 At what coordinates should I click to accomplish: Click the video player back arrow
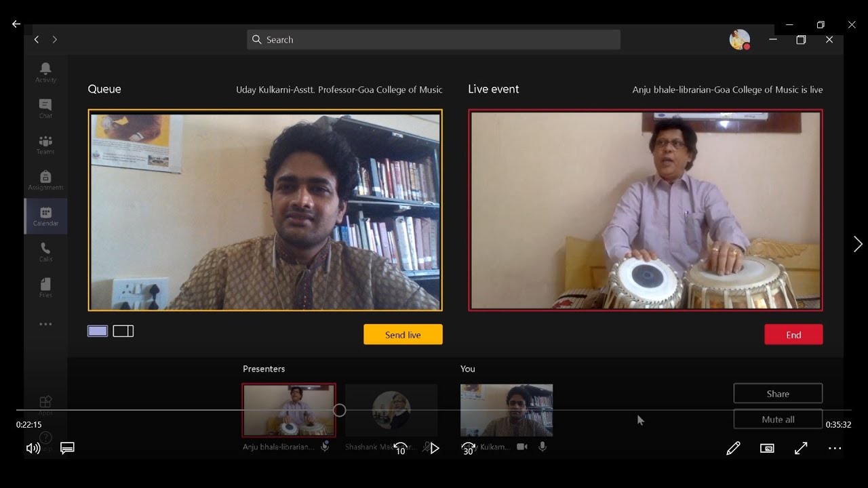pyautogui.click(x=16, y=24)
